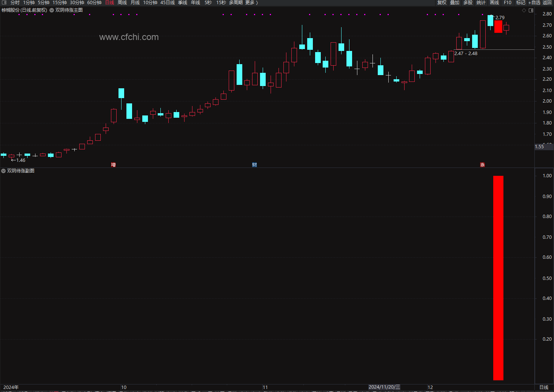Select the 季线 quarterly tab
This screenshot has height=392, width=554.
[183, 3]
